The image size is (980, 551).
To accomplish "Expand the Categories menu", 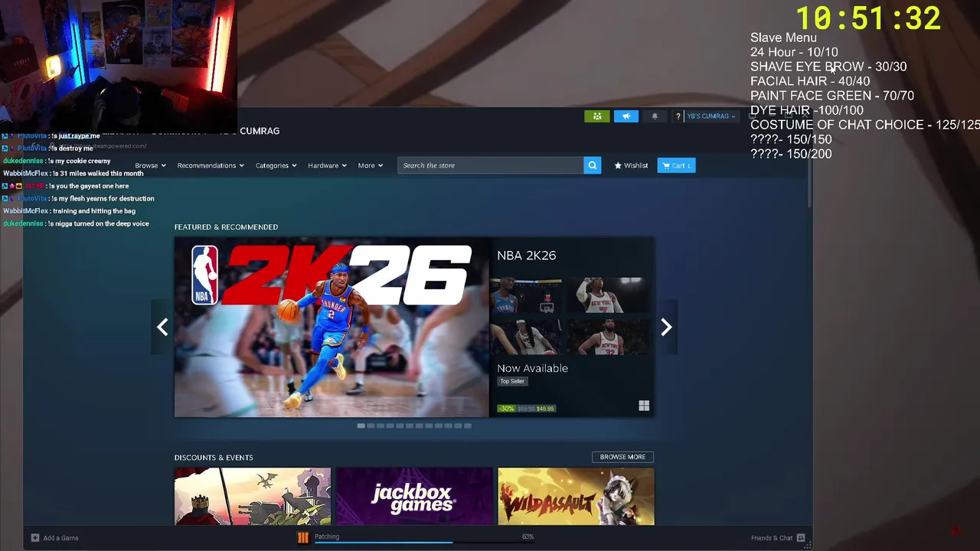I will [276, 165].
